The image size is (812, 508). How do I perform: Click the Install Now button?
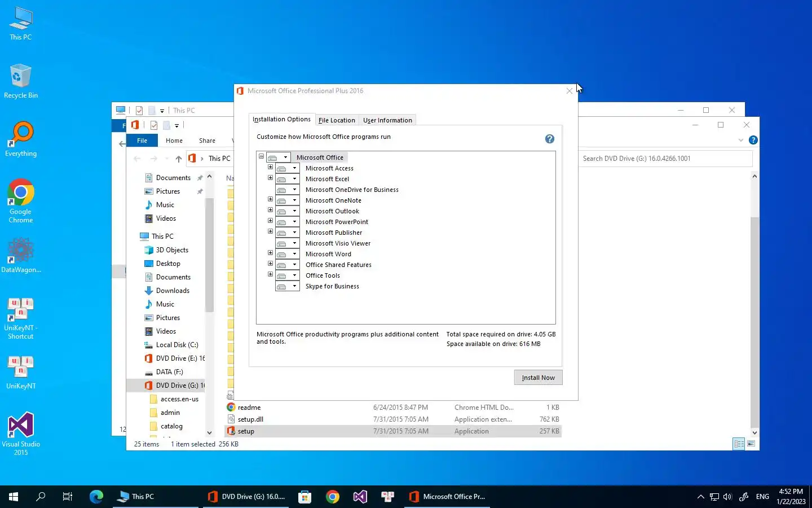click(x=538, y=378)
